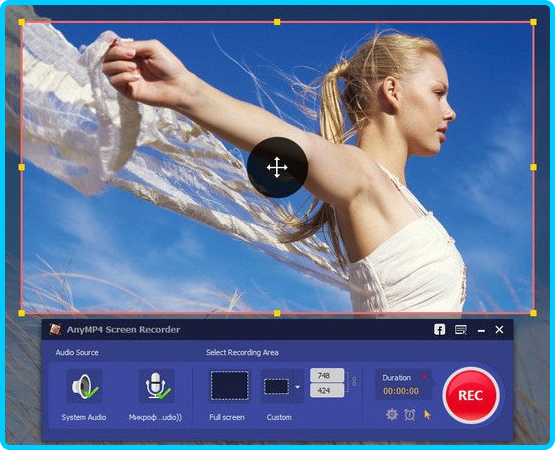The width and height of the screenshot is (555, 450).
Task: Edit the height field showing 424
Action: point(327,391)
